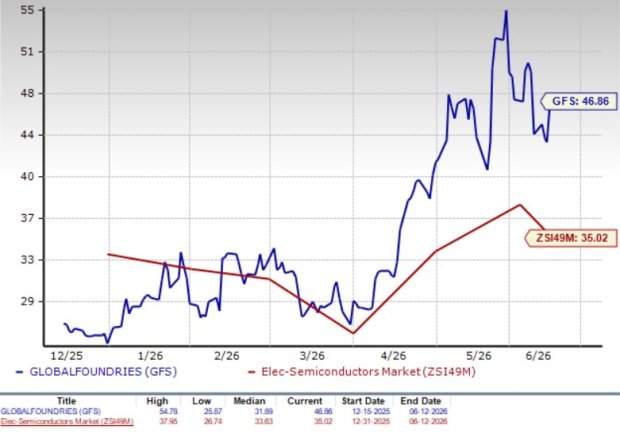Click the End Date column header
Image resolution: width=620 pixels, height=433 pixels.
421,401
